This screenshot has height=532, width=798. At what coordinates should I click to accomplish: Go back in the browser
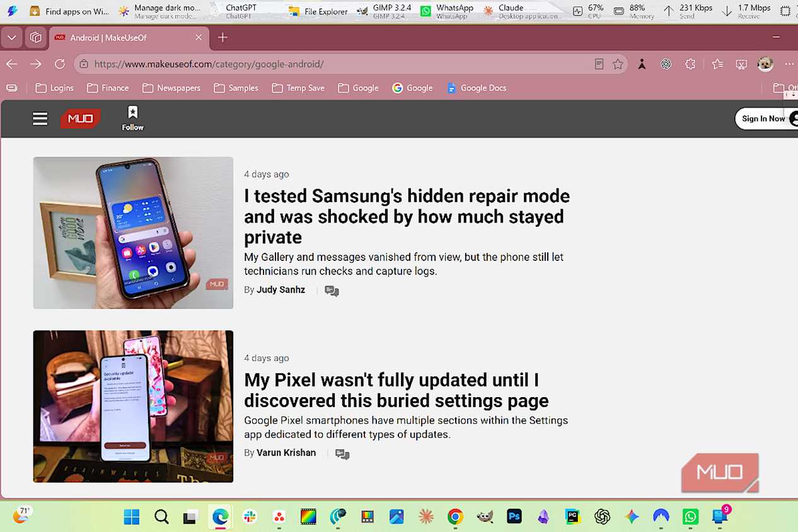point(12,64)
